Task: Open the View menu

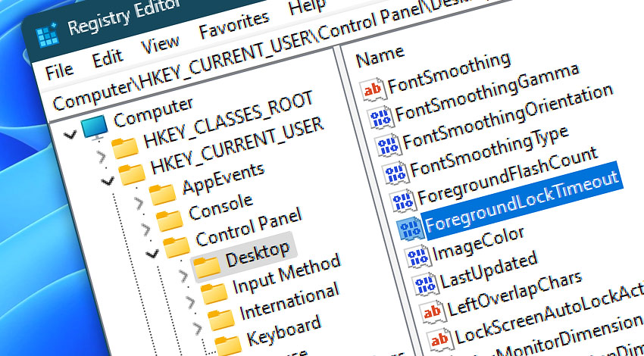Action: point(161,45)
